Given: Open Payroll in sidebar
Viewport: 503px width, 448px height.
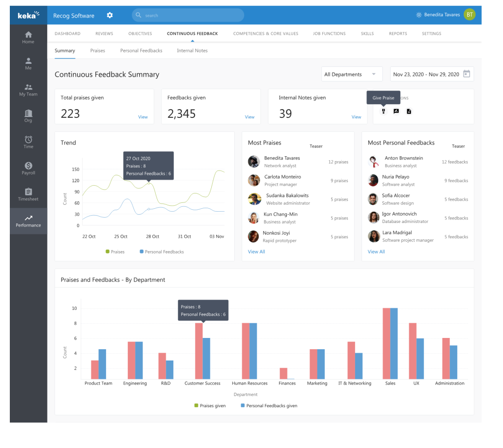Looking at the screenshot, I should coord(28,168).
